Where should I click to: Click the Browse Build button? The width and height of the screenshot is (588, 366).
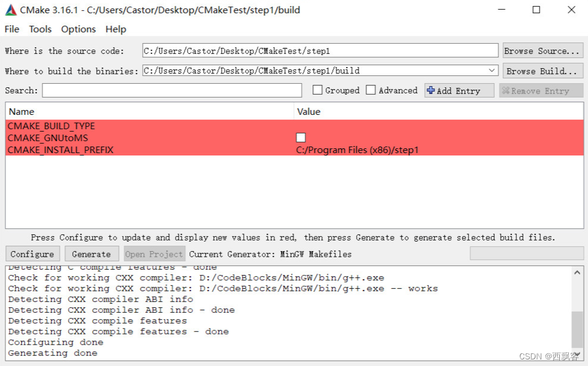point(542,71)
